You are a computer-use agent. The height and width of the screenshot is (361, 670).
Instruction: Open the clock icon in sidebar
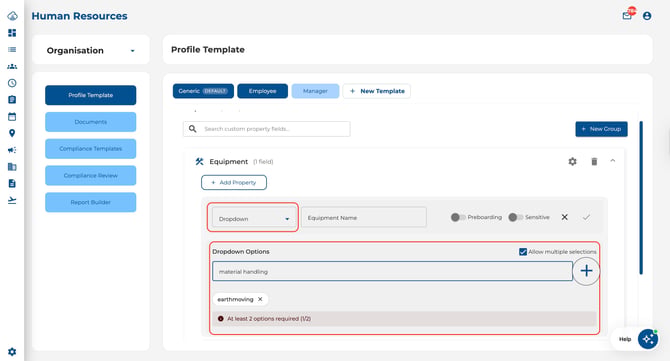(12, 83)
